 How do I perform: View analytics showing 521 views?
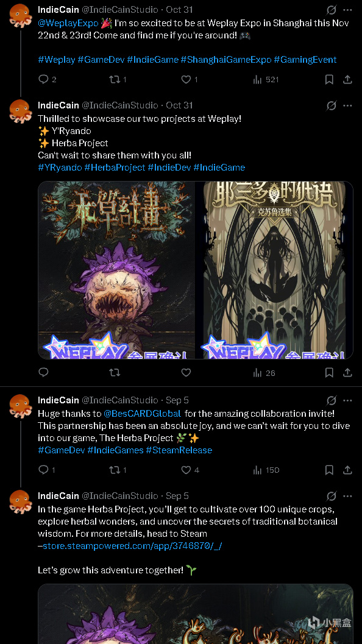pos(266,79)
